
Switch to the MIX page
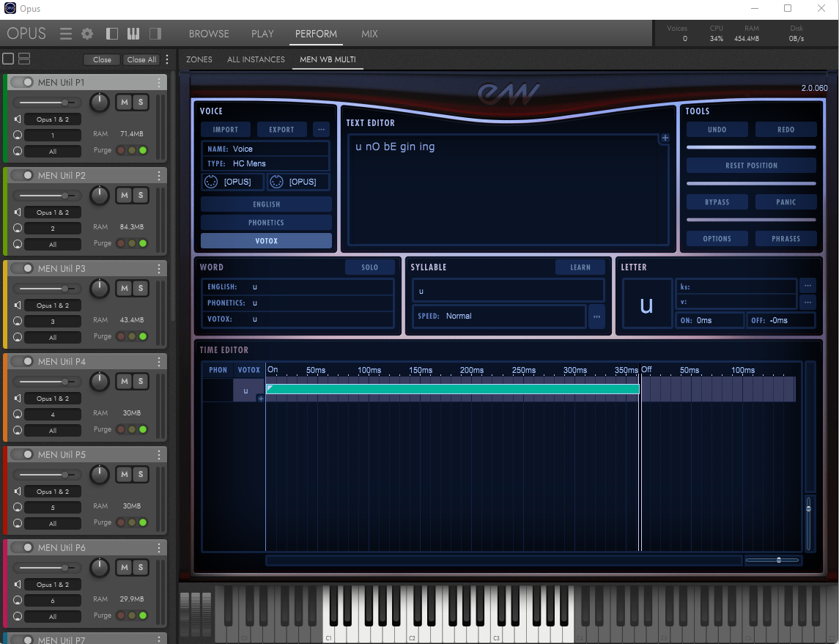click(x=369, y=34)
